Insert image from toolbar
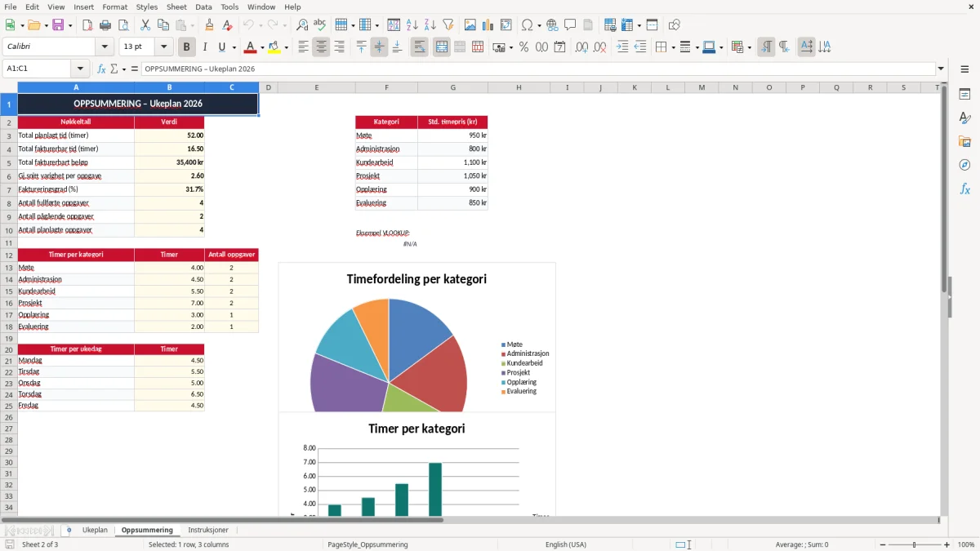 pyautogui.click(x=470, y=25)
